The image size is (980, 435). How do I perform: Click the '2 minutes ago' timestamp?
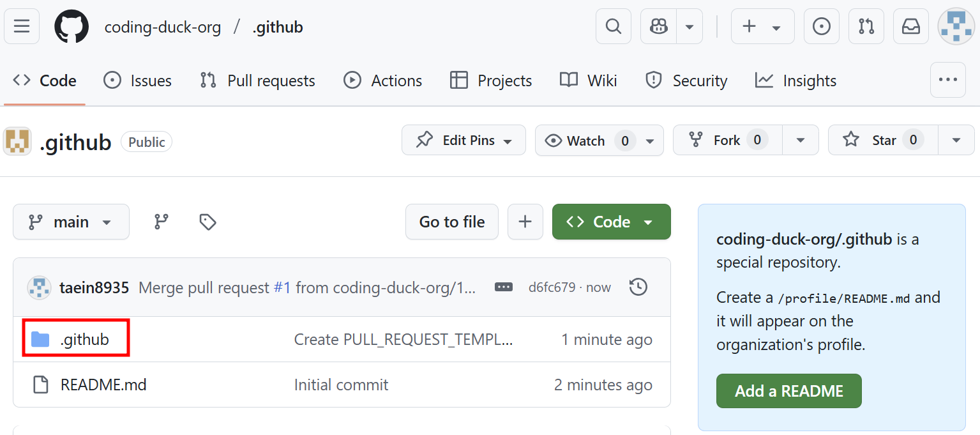click(x=603, y=385)
